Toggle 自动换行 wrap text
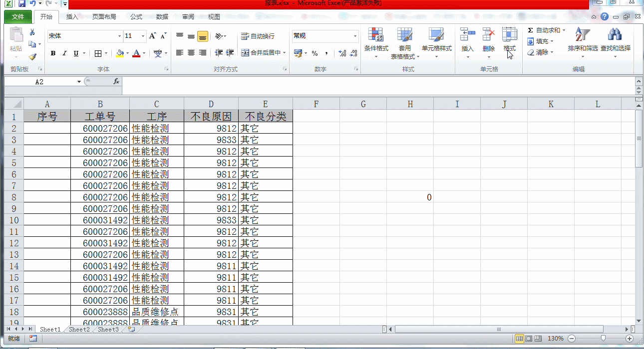Image resolution: width=644 pixels, height=349 pixels. pos(258,36)
